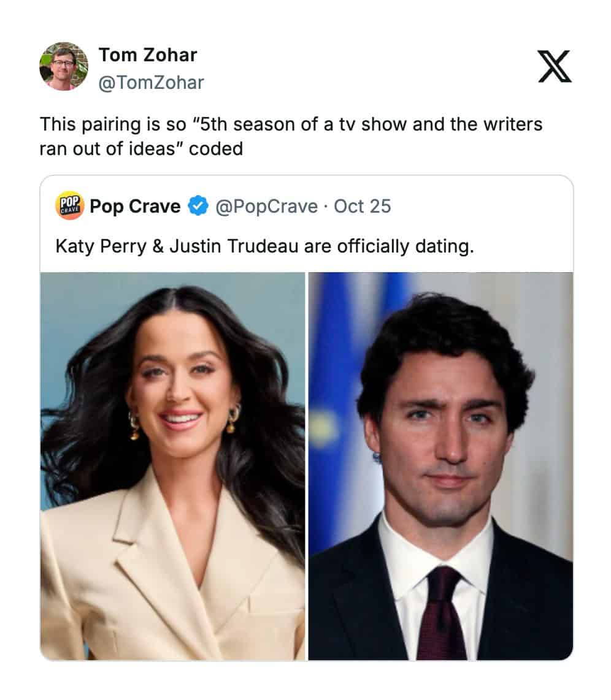
Task: Open the left photo of the smiling woman
Action: pyautogui.click(x=172, y=466)
